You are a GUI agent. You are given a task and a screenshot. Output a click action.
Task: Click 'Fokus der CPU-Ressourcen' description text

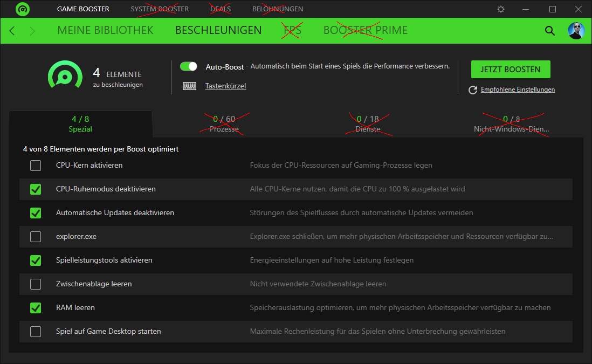coord(341,166)
